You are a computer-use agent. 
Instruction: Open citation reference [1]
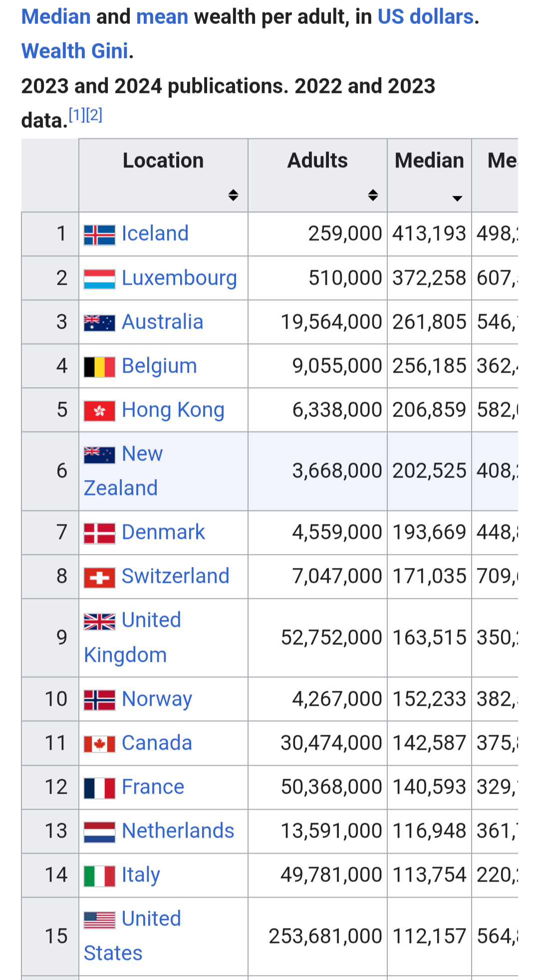(x=76, y=115)
